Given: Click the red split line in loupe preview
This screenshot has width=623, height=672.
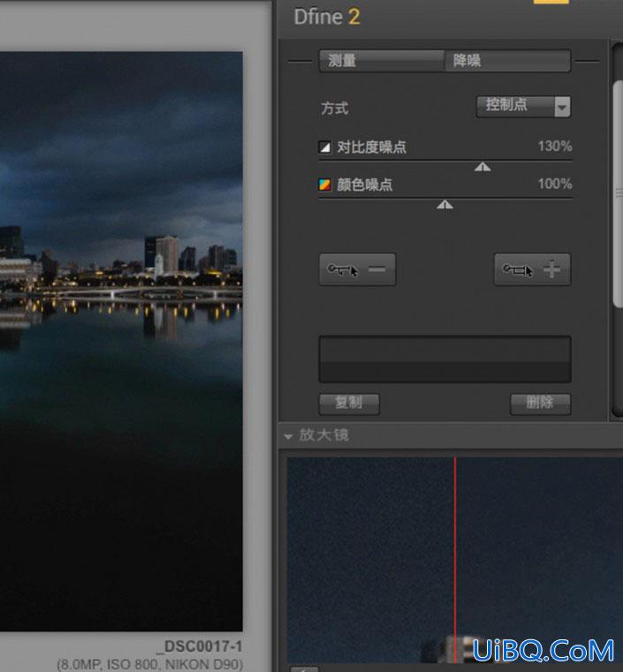Looking at the screenshot, I should click(x=455, y=559).
